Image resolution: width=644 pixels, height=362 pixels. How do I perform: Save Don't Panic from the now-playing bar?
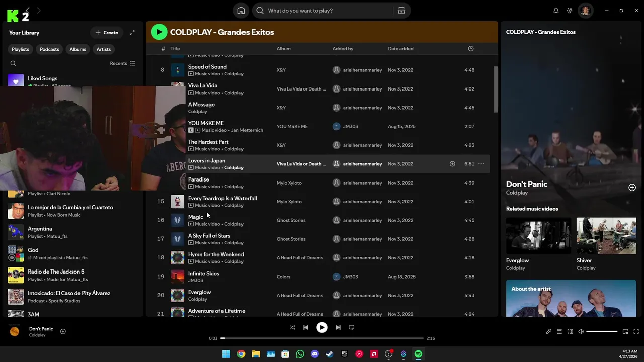[x=63, y=331]
